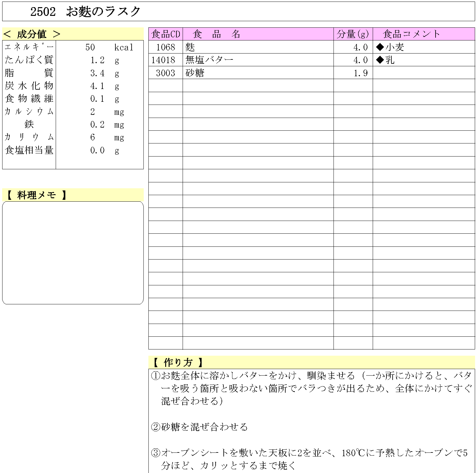
Task: Select the 分量(g) column header
Action: [x=353, y=34]
